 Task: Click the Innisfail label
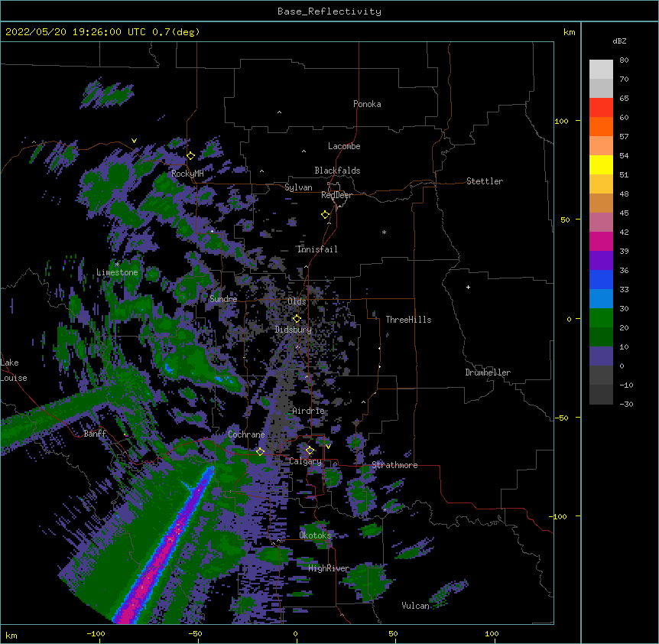pos(317,249)
